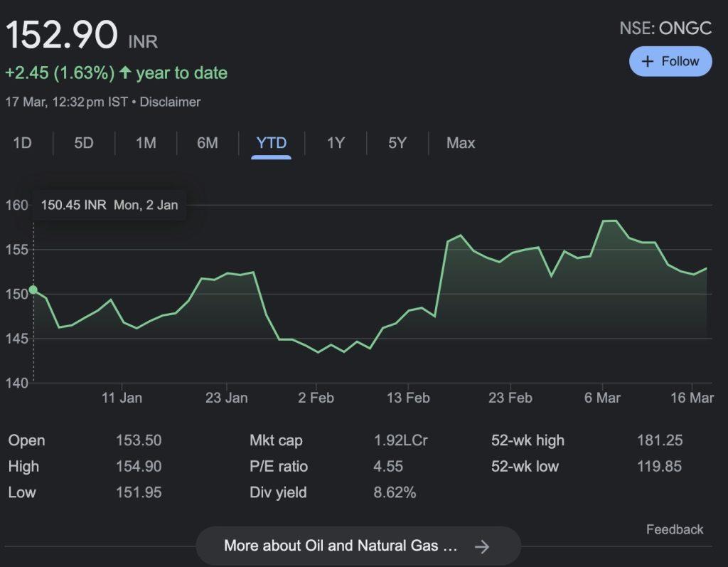
Task: Click the P/E ratio label
Action: (x=279, y=466)
